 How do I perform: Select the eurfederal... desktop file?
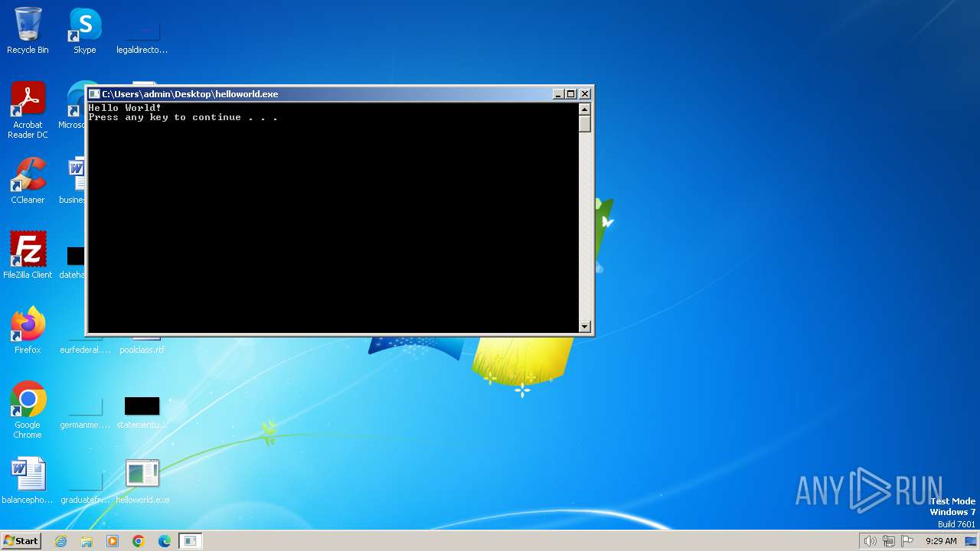click(85, 349)
